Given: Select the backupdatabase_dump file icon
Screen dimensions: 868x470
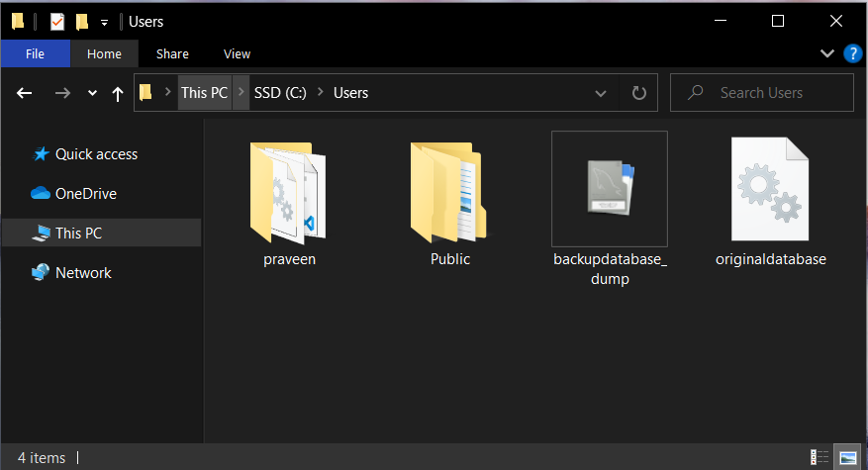Looking at the screenshot, I should coord(610,188).
